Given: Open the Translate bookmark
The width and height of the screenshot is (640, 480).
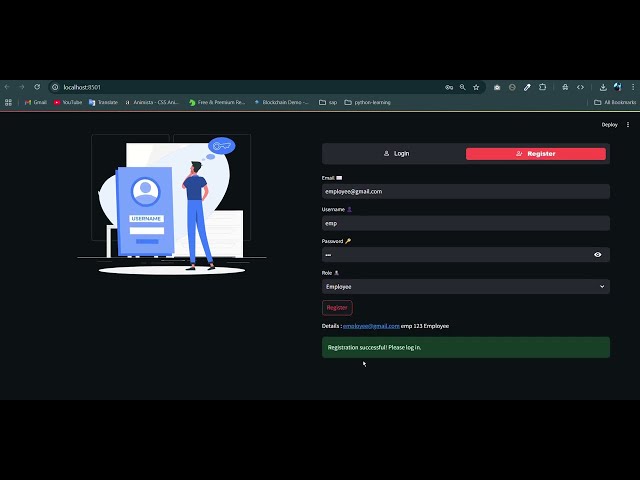Looking at the screenshot, I should [103, 102].
